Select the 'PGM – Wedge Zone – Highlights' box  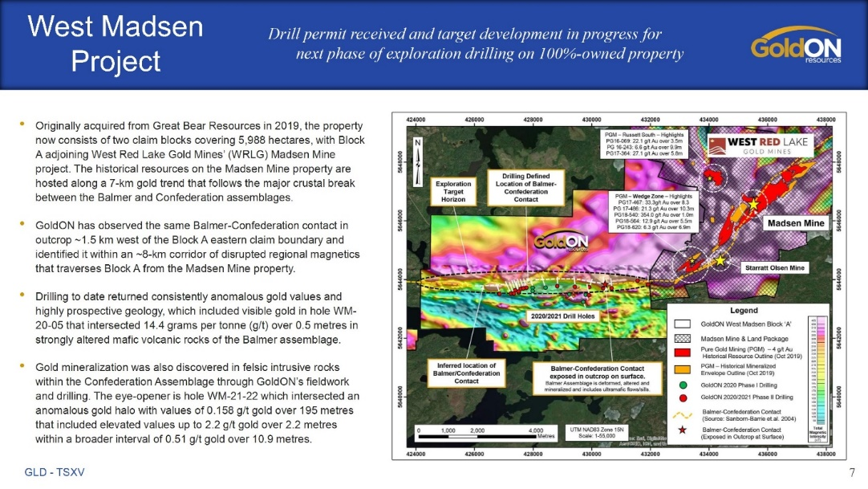click(653, 211)
